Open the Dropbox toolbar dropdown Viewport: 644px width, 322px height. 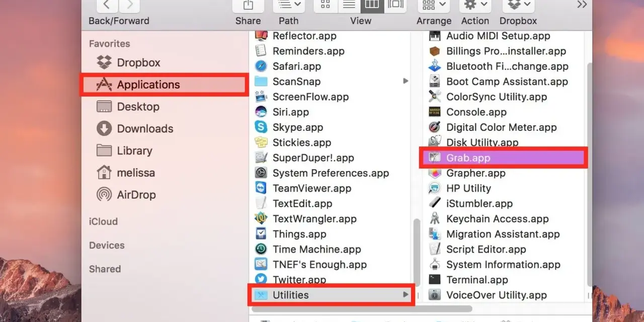(x=518, y=5)
